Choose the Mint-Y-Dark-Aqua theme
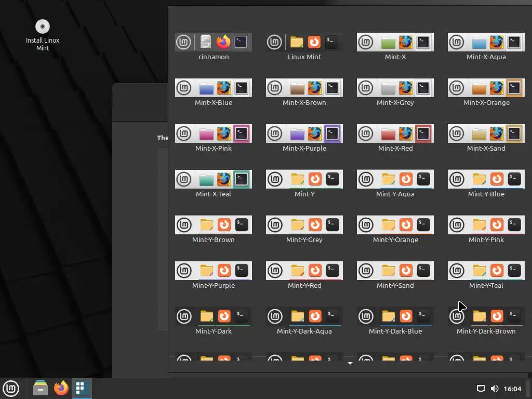 (304, 321)
